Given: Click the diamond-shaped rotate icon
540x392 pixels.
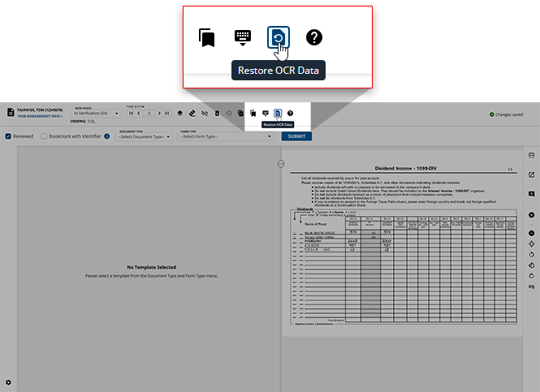Looking at the screenshot, I should [531, 265].
